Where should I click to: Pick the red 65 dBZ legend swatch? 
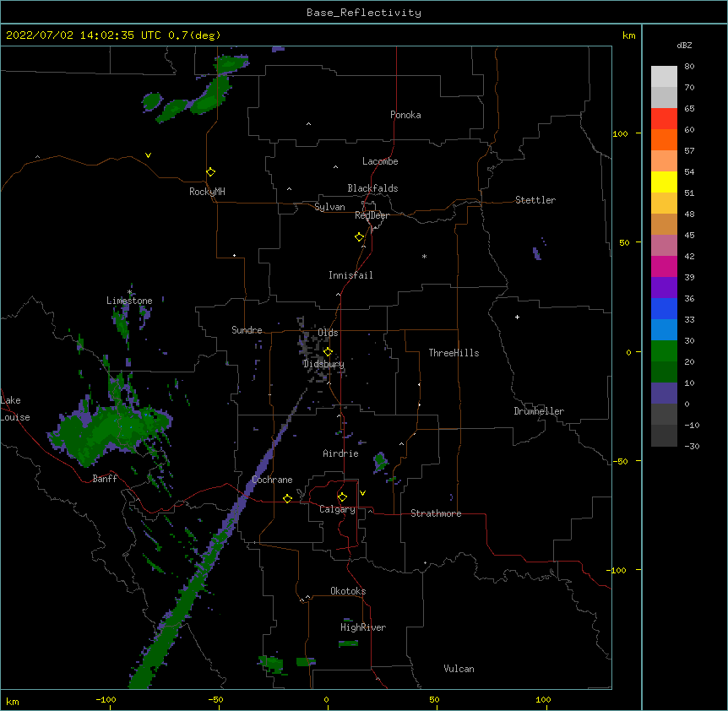pyautogui.click(x=664, y=118)
